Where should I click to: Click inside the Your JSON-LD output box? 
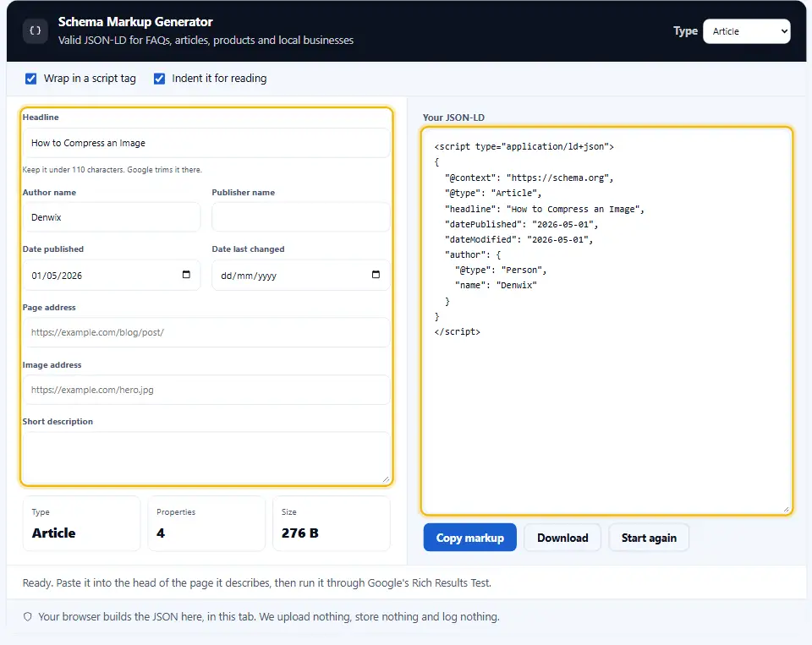pyautogui.click(x=606, y=321)
